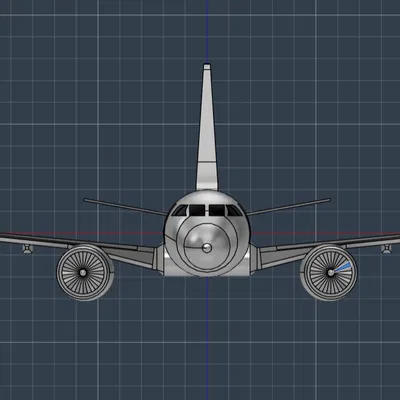The image size is (400, 400).
Task: Click the small sphere at the nose tip
Action: point(207,247)
